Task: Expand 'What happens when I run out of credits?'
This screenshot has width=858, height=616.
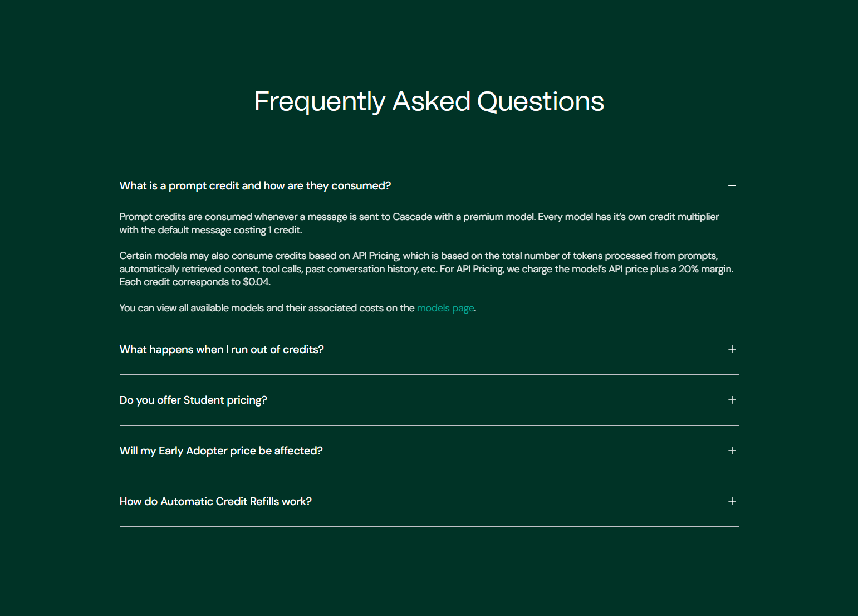Action: [221, 349]
